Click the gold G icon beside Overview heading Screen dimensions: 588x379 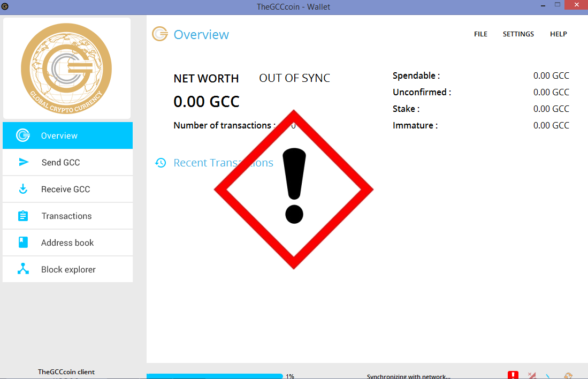pos(160,34)
